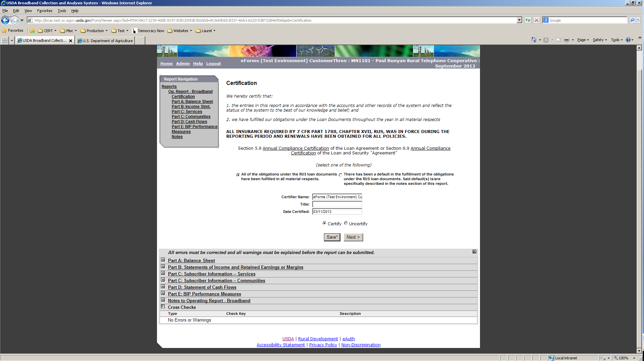
Task: Open the Quick Tabs grid icon
Action: (x=5, y=40)
